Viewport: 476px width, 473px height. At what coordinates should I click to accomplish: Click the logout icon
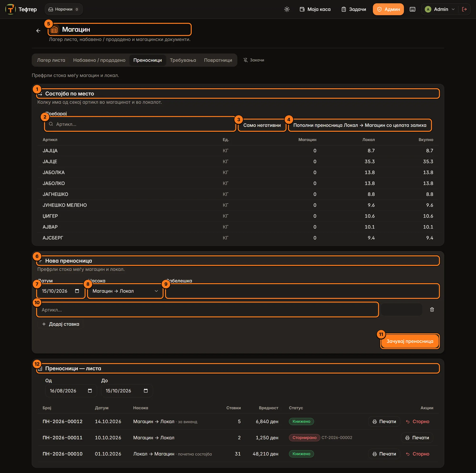point(464,9)
